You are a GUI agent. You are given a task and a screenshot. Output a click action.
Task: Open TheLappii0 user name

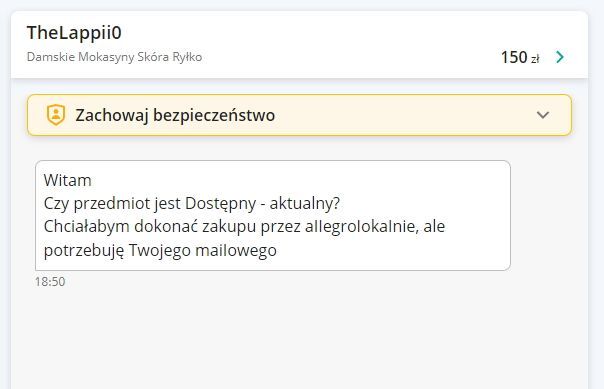point(74,32)
